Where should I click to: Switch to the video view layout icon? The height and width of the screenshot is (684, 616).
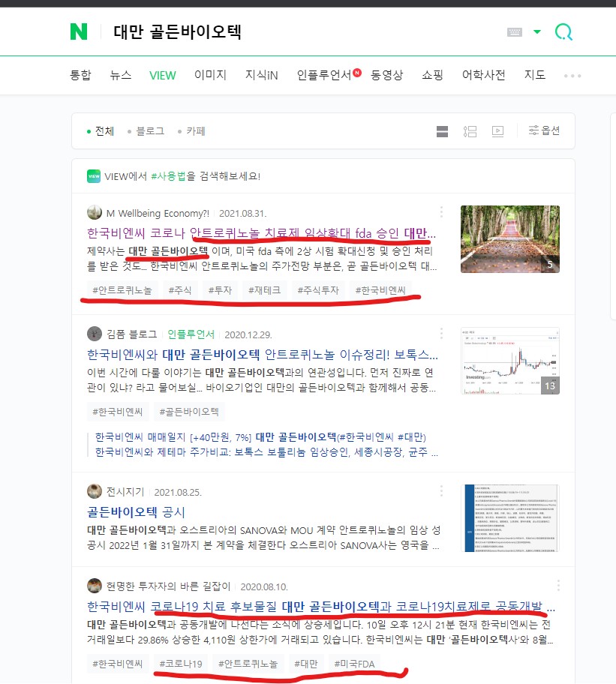pyautogui.click(x=497, y=131)
